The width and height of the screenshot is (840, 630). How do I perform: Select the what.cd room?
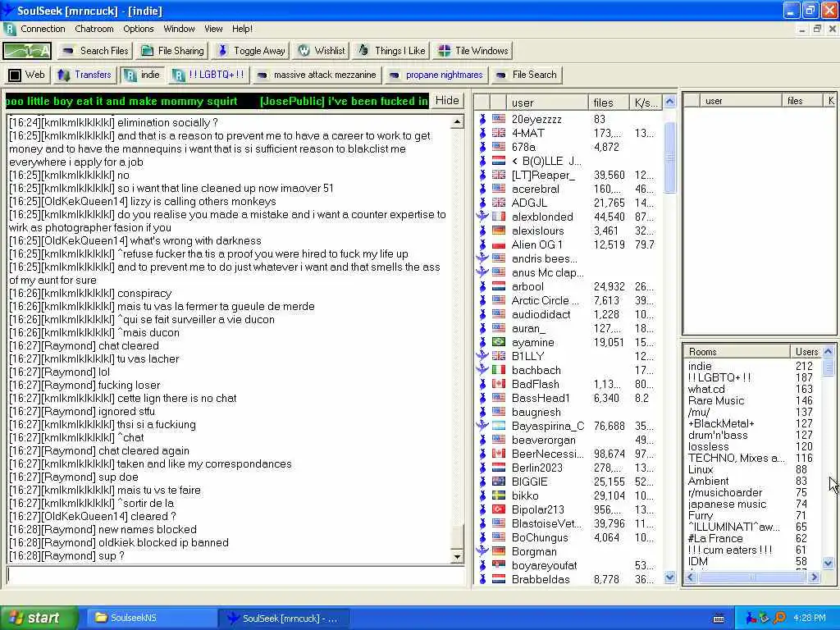(x=706, y=389)
